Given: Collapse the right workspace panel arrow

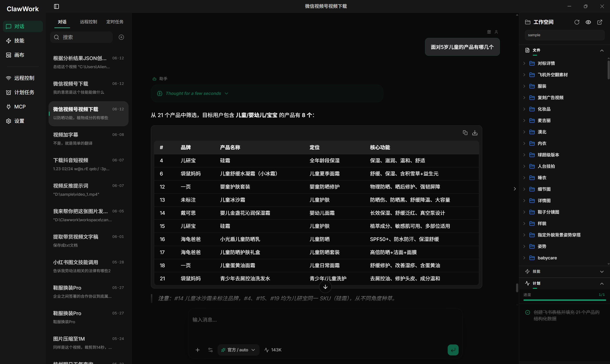Looking at the screenshot, I should pyautogui.click(x=515, y=189).
